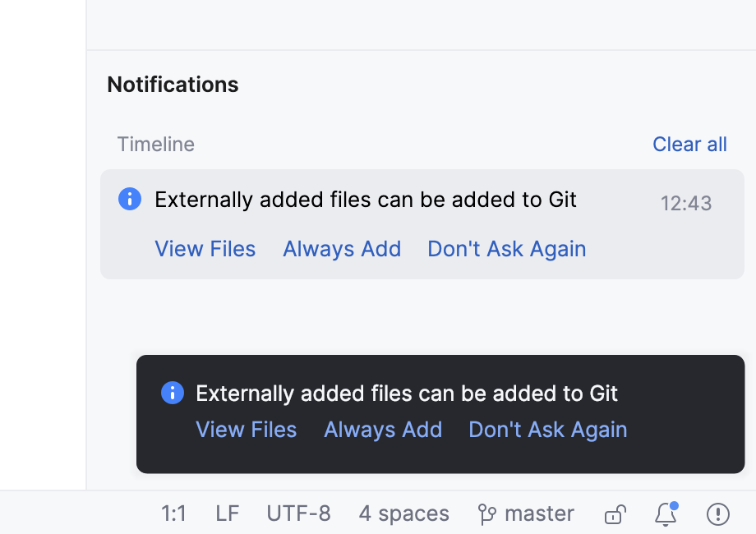The height and width of the screenshot is (534, 756).
Task: Click the unlocked padlock icon in status bar
Action: tap(615, 513)
